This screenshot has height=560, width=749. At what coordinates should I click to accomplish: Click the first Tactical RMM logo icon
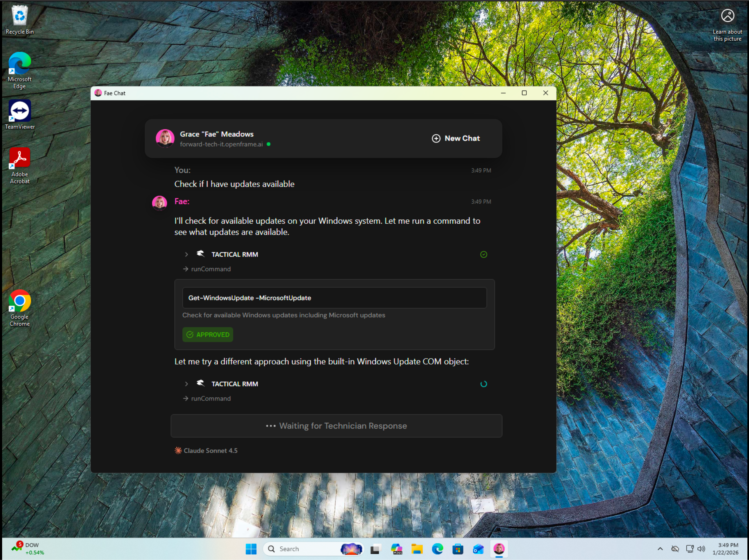click(x=200, y=254)
